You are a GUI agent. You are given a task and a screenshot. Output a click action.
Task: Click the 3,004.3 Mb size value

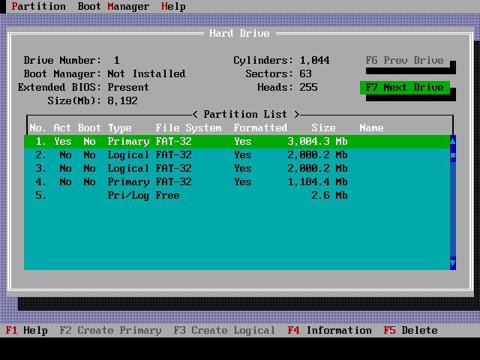[318, 141]
